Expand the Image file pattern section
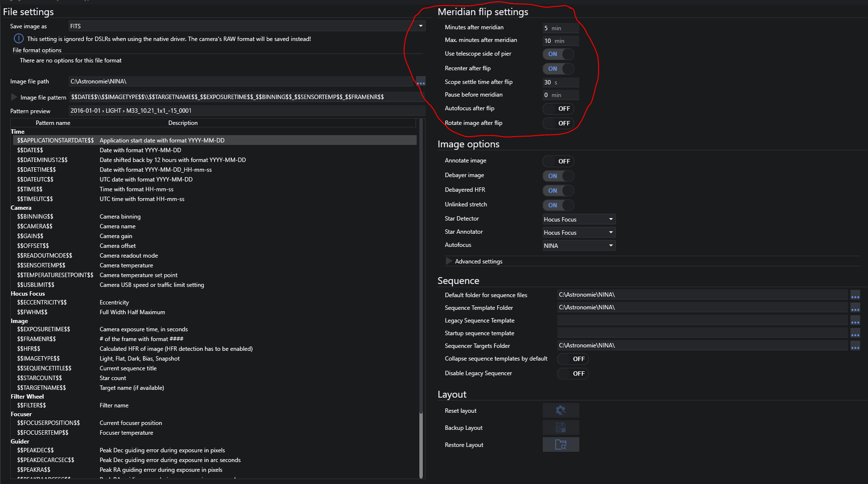The width and height of the screenshot is (868, 484). coord(14,97)
